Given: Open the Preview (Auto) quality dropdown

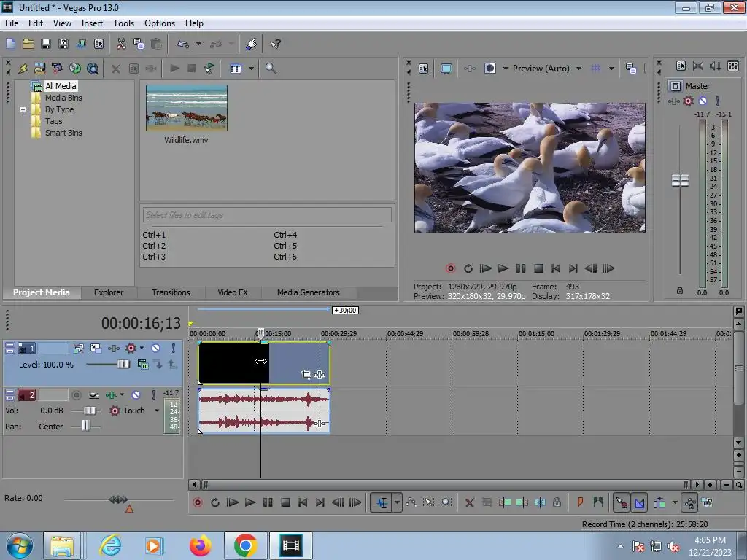Looking at the screenshot, I should pyautogui.click(x=578, y=69).
